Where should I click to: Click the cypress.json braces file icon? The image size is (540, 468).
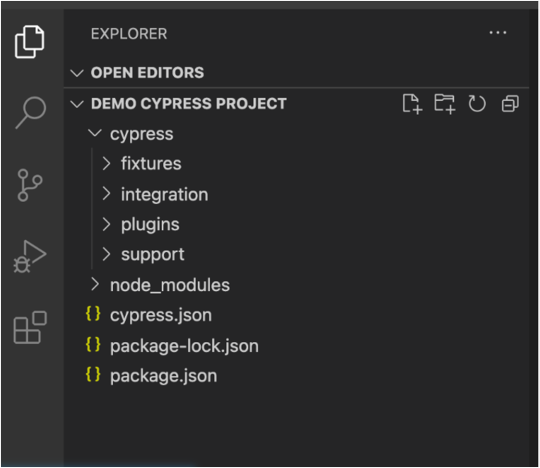coord(93,314)
